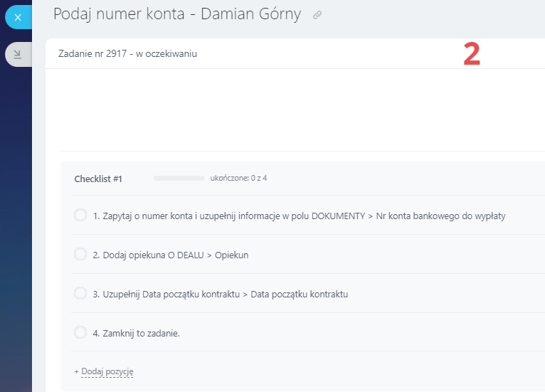Viewport: 545px width, 392px height.
Task: Close the task side panel with X
Action: (18, 17)
